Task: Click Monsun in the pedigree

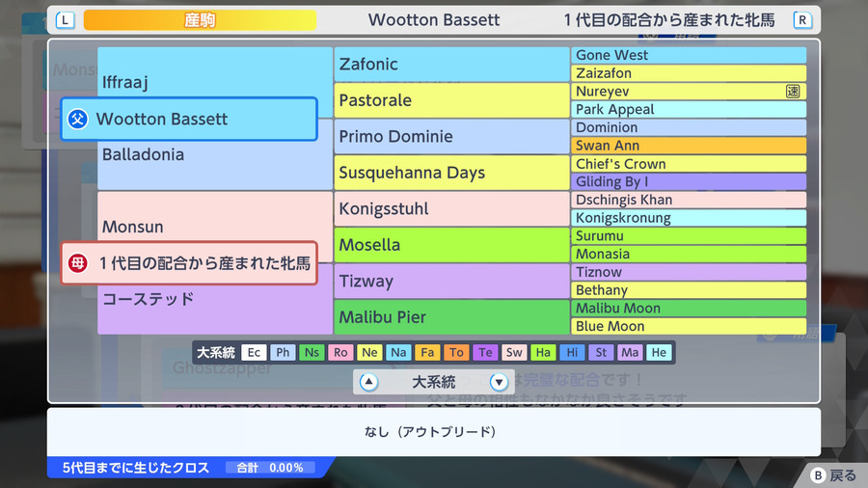Action: pos(132,227)
